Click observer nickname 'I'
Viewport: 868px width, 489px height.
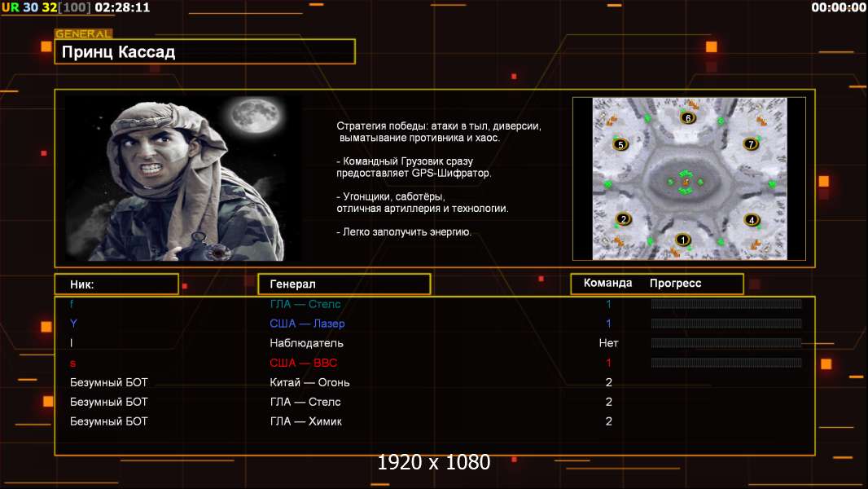[72, 343]
